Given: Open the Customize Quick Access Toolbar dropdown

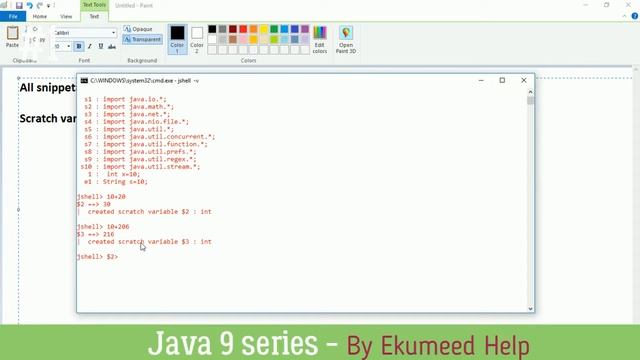Looking at the screenshot, I should click(x=48, y=6).
